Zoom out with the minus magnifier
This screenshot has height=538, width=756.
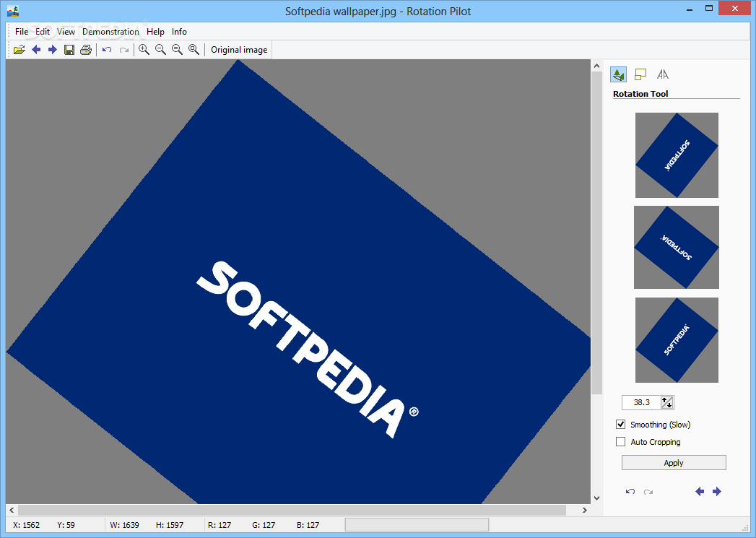(160, 50)
